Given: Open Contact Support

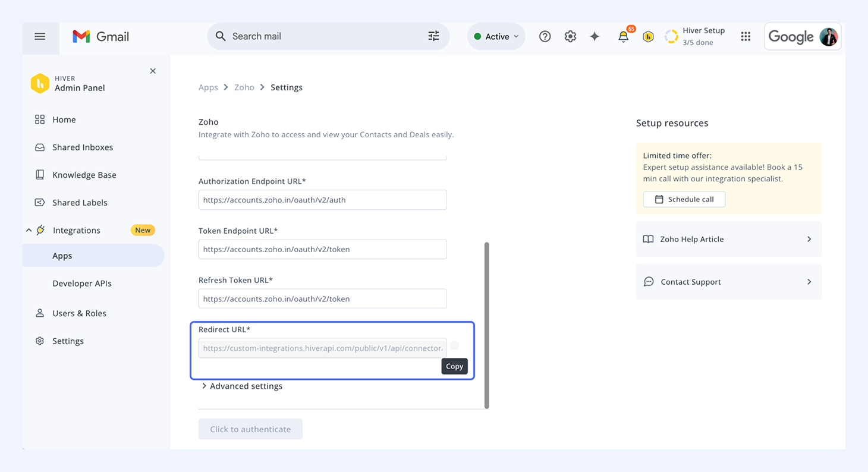Looking at the screenshot, I should pos(729,282).
